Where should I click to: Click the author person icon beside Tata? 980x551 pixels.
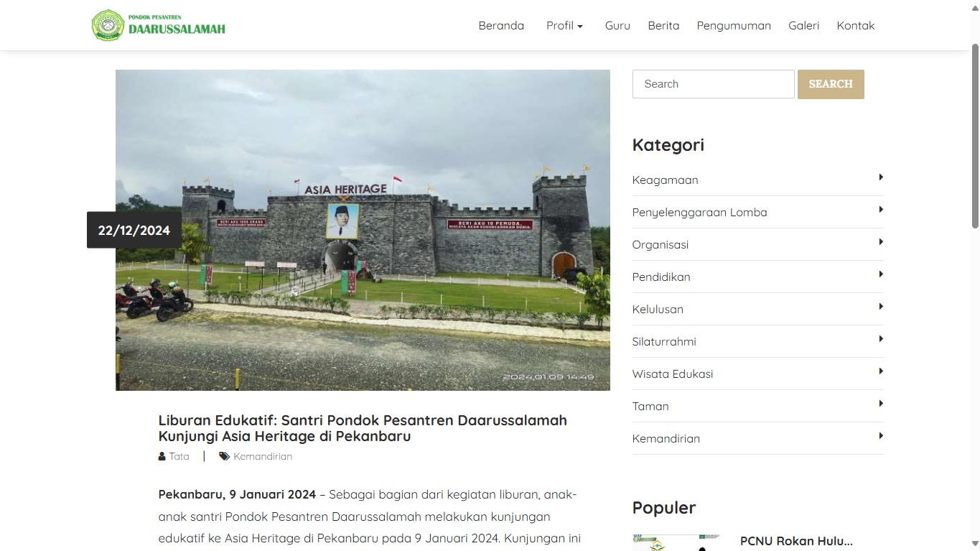[161, 455]
